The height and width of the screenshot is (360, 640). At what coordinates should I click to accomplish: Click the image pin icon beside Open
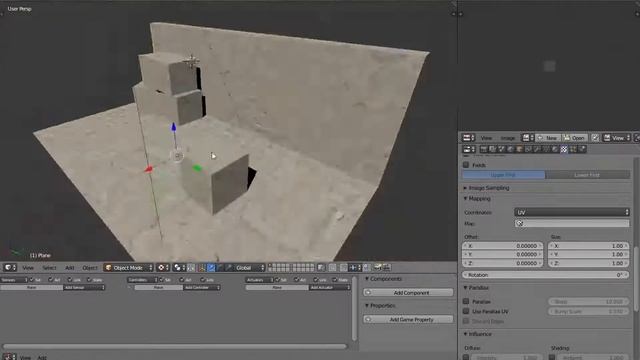595,138
